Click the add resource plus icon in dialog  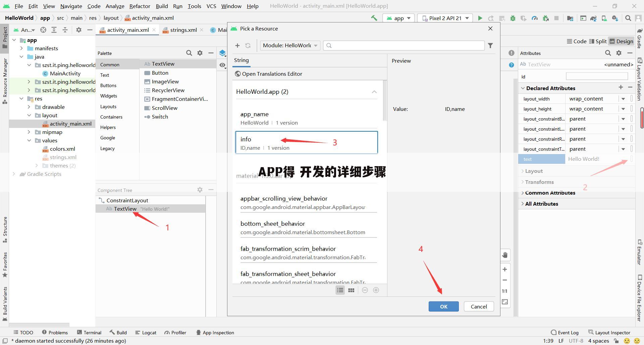pyautogui.click(x=237, y=46)
